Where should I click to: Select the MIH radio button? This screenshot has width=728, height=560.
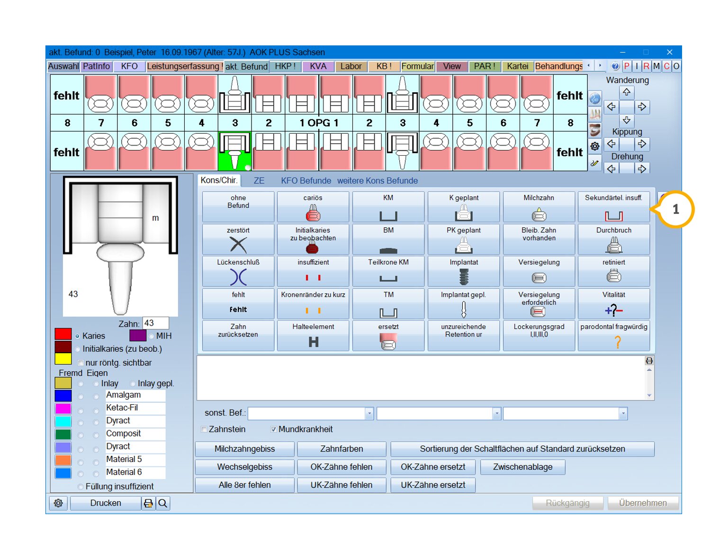pos(152,336)
